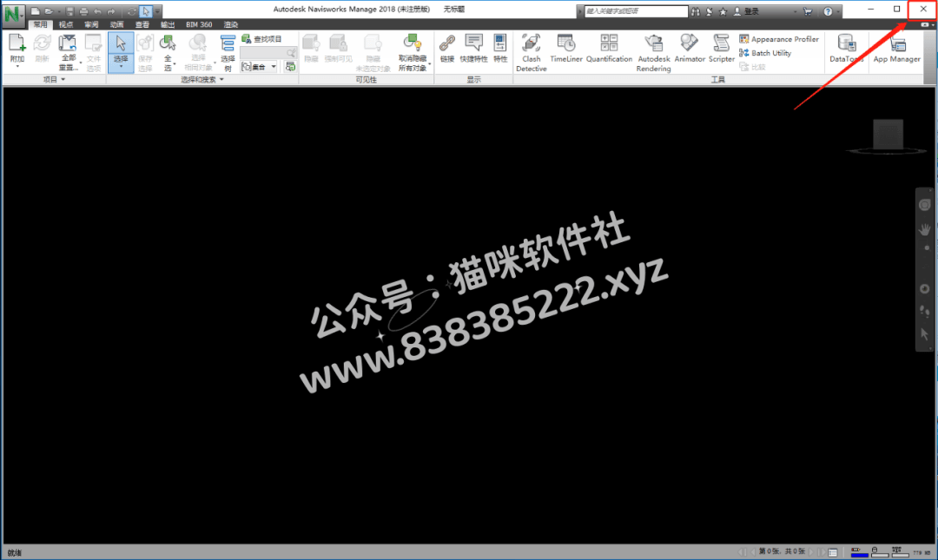Click the selection inspector icon beside 集合
This screenshot has width=938, height=560.
[x=290, y=67]
